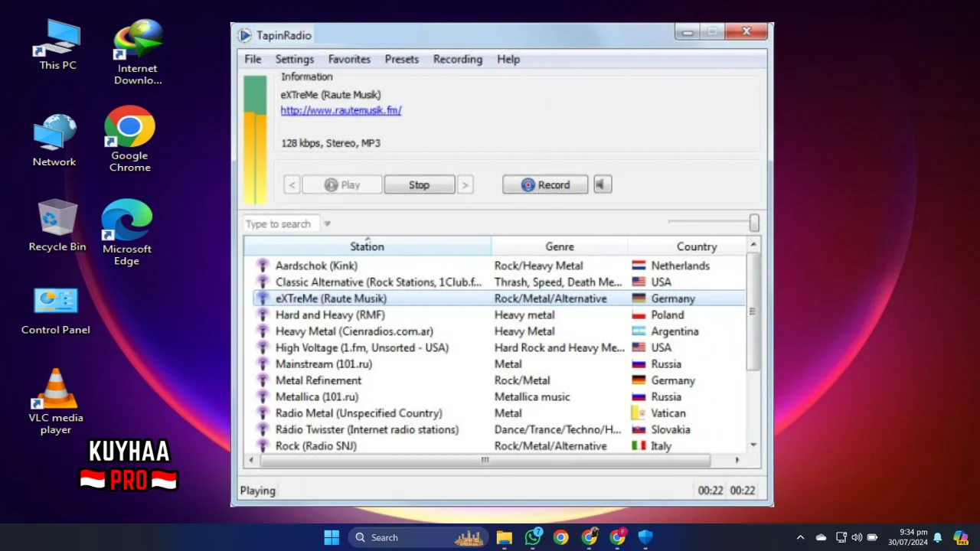Image resolution: width=980 pixels, height=551 pixels.
Task: Click horizontal scrollbar left arrow
Action: [x=252, y=460]
